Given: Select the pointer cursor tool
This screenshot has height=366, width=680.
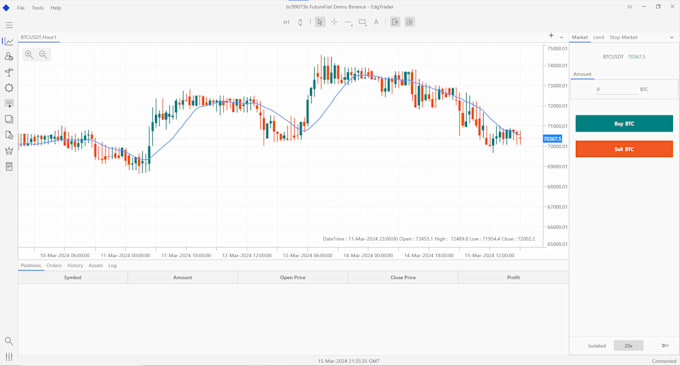Looking at the screenshot, I should 320,22.
